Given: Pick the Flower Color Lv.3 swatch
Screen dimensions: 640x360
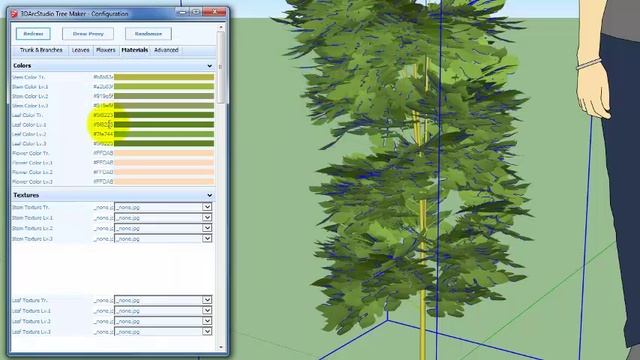Looking at the screenshot, I should (164, 181).
